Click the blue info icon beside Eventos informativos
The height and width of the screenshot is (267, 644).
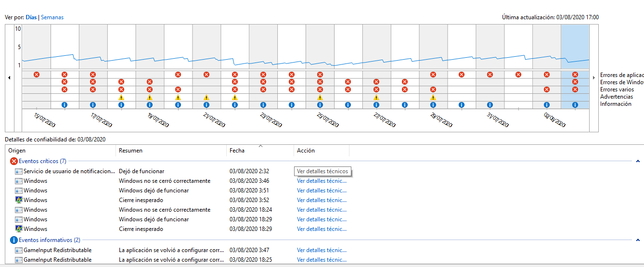coord(13,240)
